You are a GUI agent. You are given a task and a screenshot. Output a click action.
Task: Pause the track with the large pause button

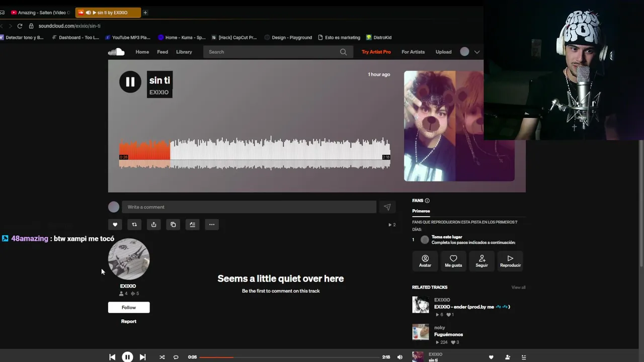click(x=130, y=82)
